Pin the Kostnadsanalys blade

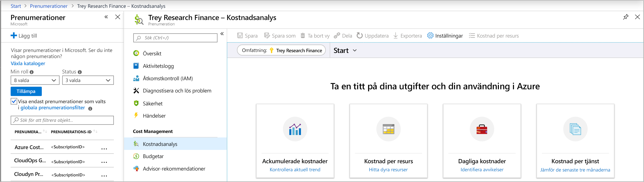(625, 17)
